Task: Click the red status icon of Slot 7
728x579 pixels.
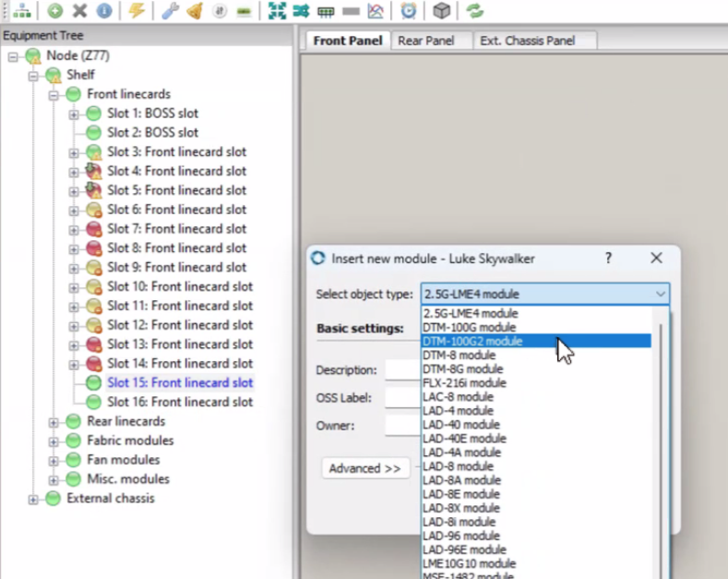Action: coord(94,229)
